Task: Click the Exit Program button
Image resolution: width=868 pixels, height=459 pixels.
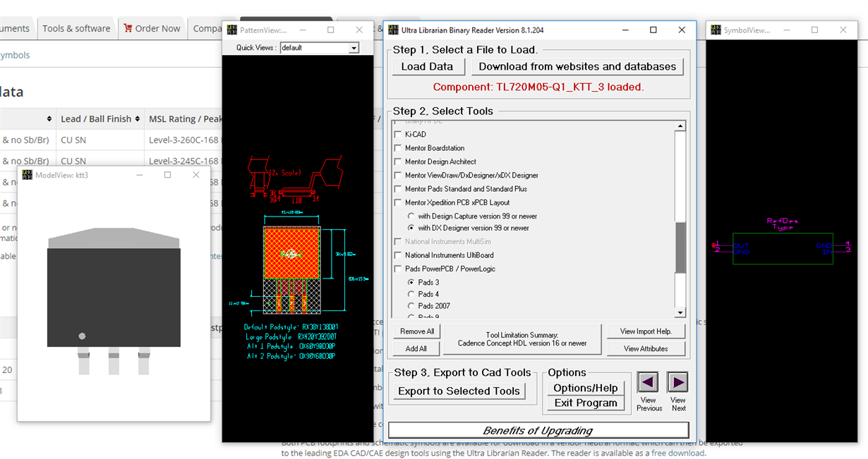Action: click(586, 403)
